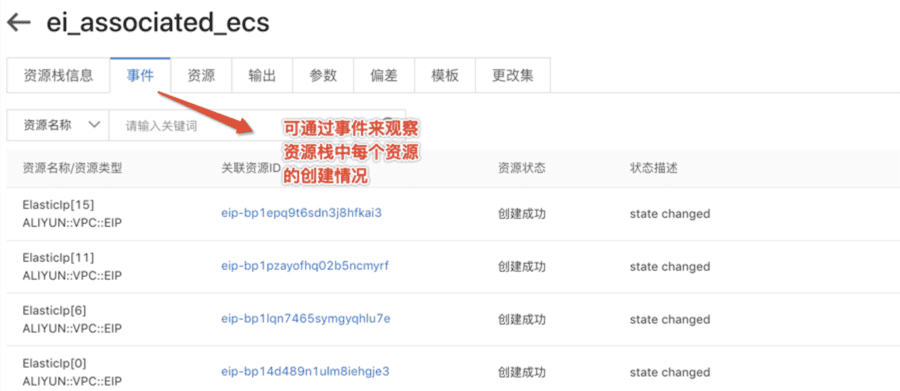Open resource link eip-bp1epq9t6sdn3j8hfkai3
Viewport: 900px width, 391px height.
pos(301,213)
